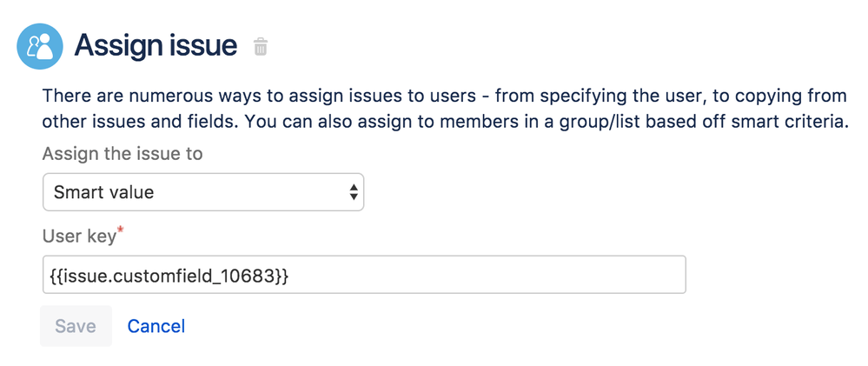Click the up-down arrows on the Smart value select
This screenshot has height=366, width=868.
[x=353, y=192]
